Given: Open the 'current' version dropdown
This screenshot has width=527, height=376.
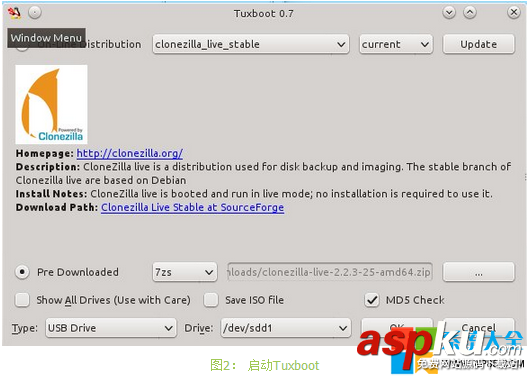Looking at the screenshot, I should 396,44.
